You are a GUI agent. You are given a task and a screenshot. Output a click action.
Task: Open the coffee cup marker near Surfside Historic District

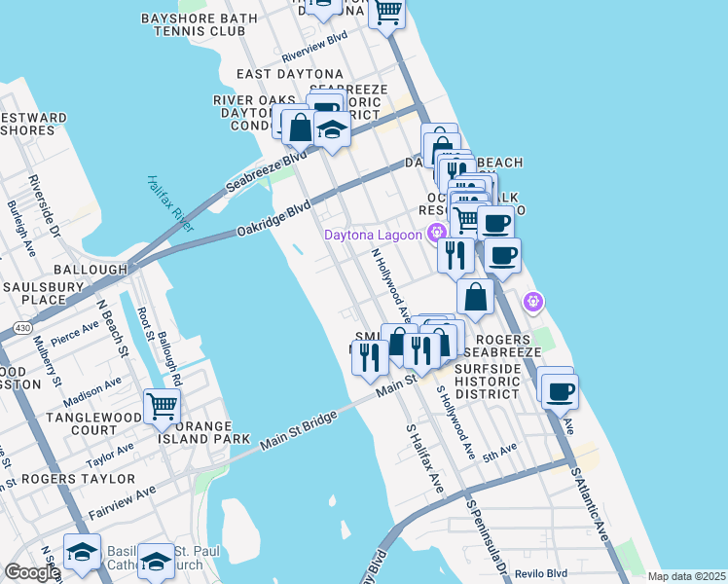[560, 393]
